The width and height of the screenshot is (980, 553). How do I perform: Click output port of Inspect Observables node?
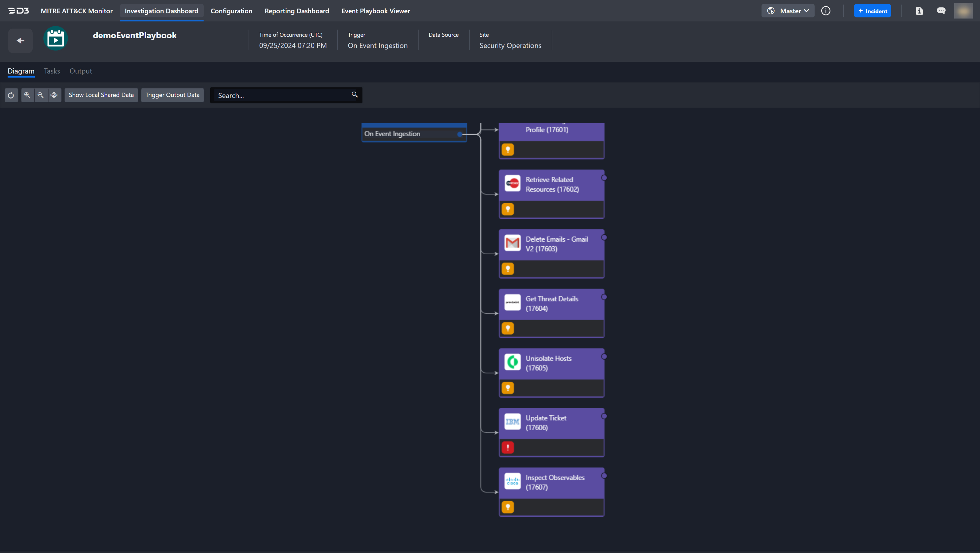[604, 476]
